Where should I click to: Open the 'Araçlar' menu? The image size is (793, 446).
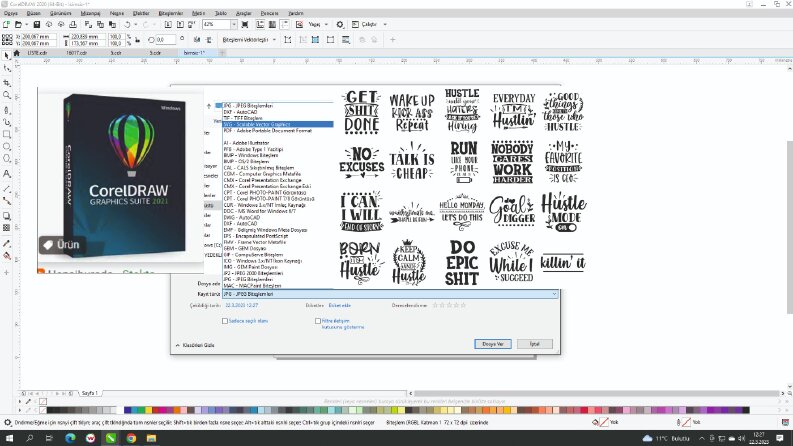pyautogui.click(x=244, y=13)
